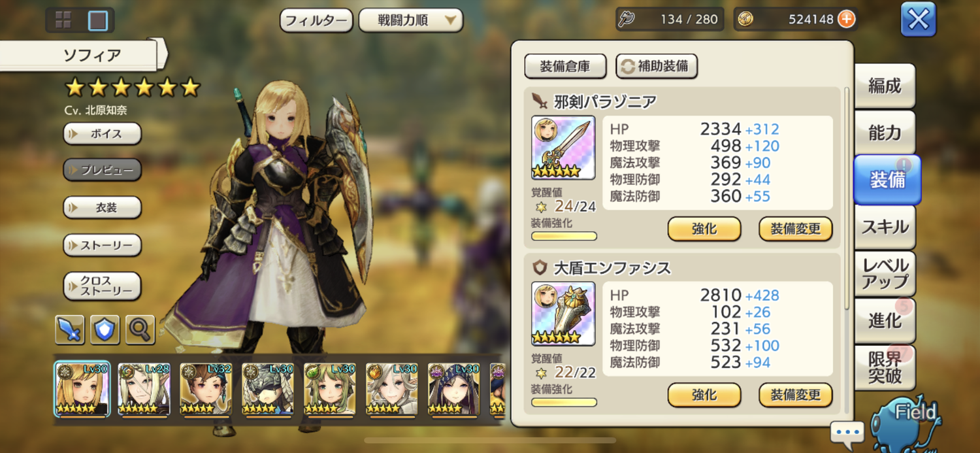
Task: Click 強化 for 邪剣パラゾニア
Action: coord(704,229)
